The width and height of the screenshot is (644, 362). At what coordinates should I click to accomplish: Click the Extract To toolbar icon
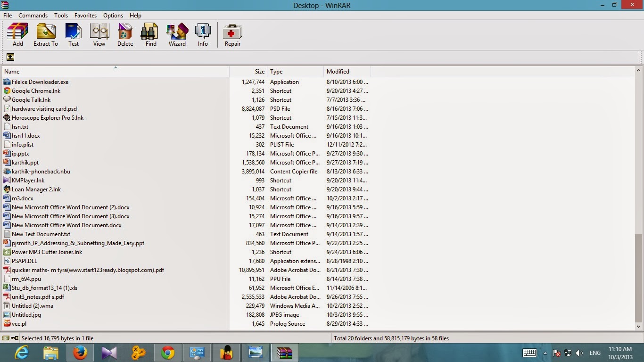tap(46, 32)
